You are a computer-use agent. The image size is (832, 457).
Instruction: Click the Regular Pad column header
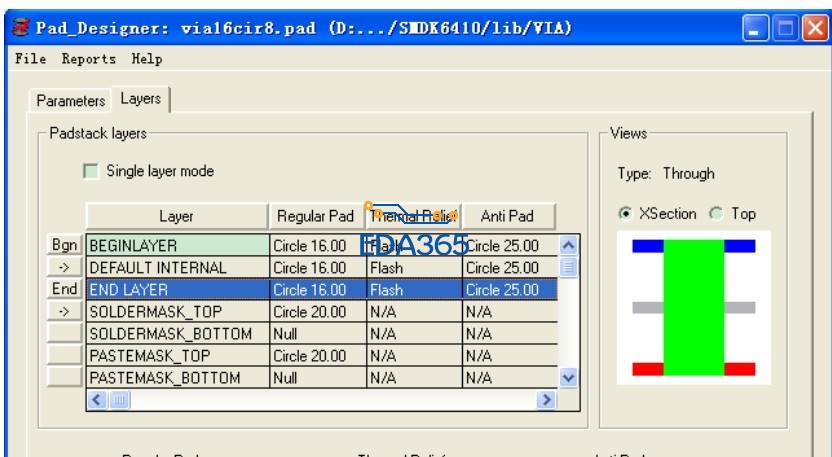click(x=317, y=216)
